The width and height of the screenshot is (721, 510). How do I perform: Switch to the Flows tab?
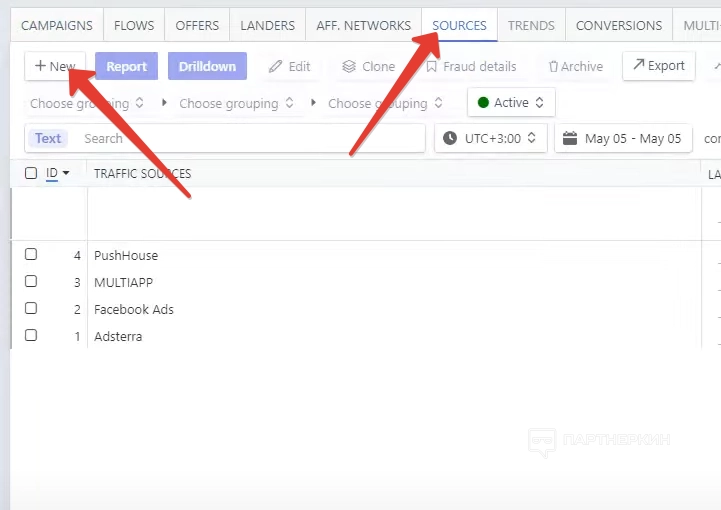point(134,26)
